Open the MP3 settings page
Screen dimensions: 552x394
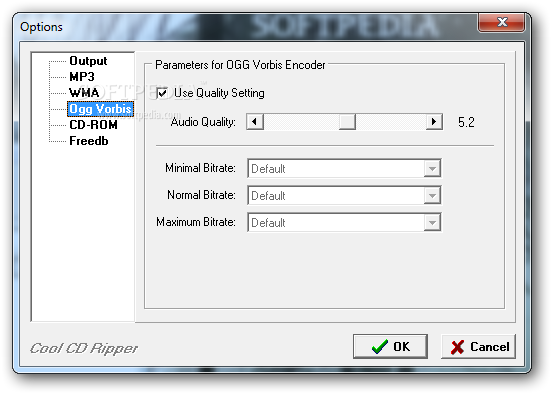click(x=82, y=77)
